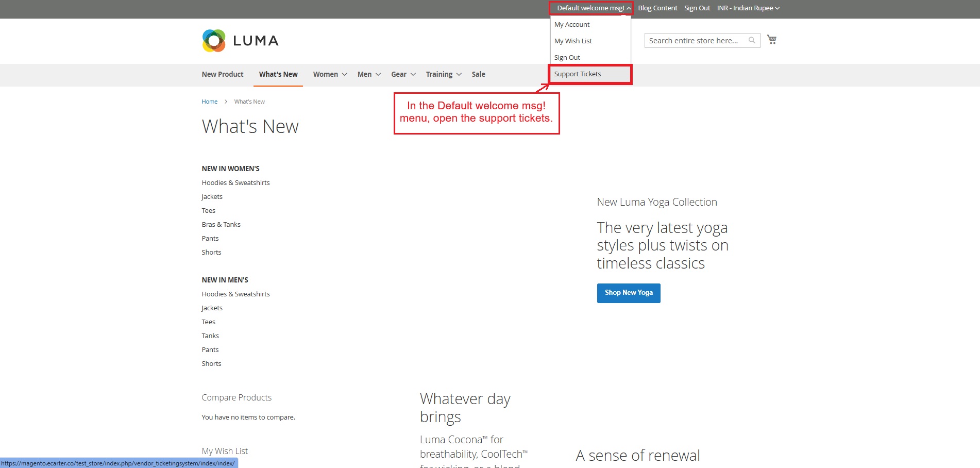Click the NEW IN MEN'S heading

[225, 280]
